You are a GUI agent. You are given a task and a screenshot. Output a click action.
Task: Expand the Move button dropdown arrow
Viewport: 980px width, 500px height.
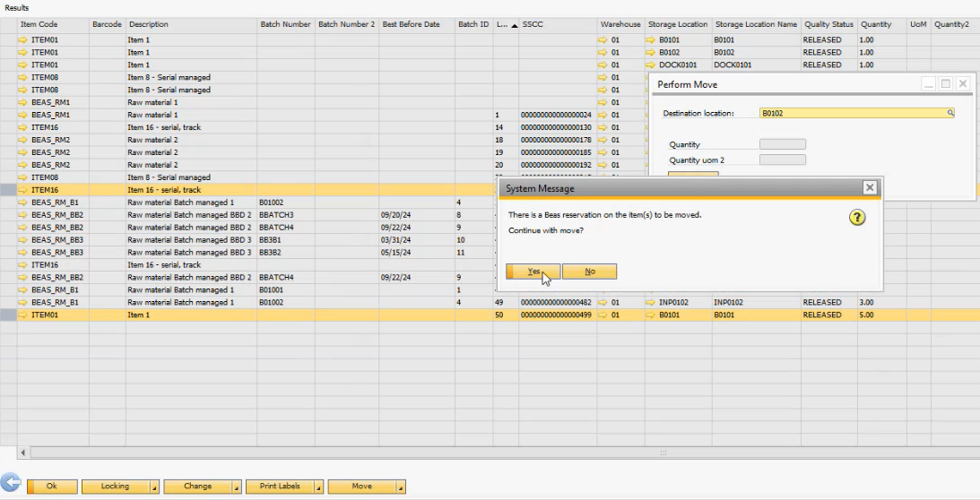coord(401,487)
